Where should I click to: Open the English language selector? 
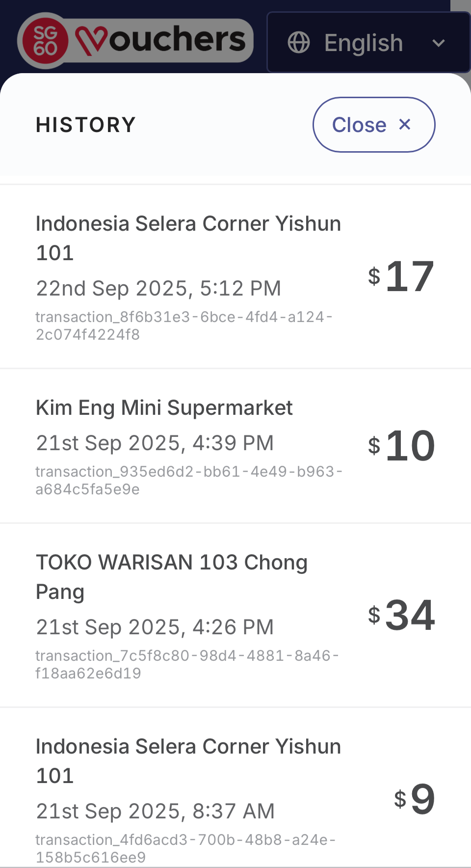[x=363, y=43]
